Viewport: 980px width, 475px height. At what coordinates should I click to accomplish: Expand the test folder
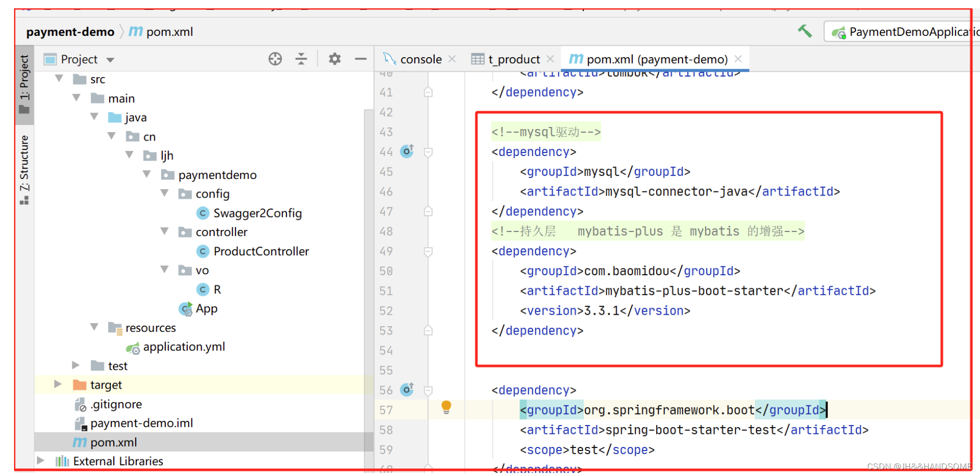click(x=75, y=365)
